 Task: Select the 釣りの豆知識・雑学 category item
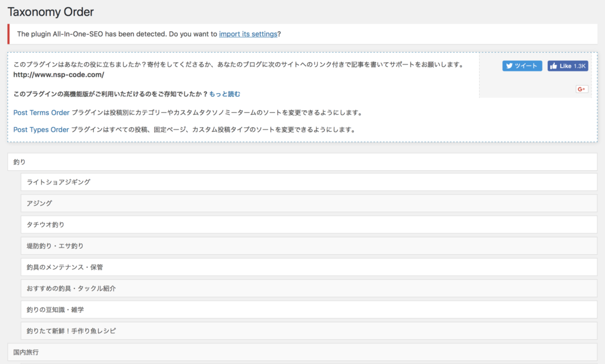pos(308,310)
